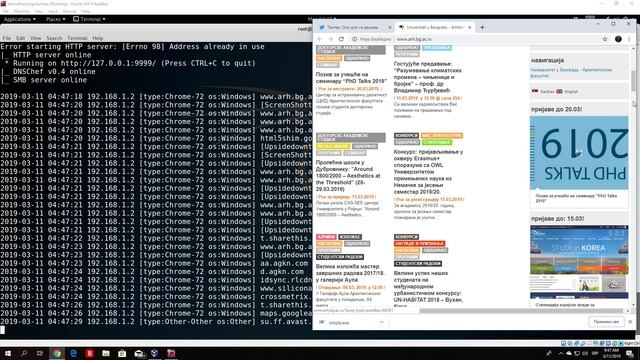
Task: Close the Univerzitet u Beogradu tab
Action: [469, 27]
